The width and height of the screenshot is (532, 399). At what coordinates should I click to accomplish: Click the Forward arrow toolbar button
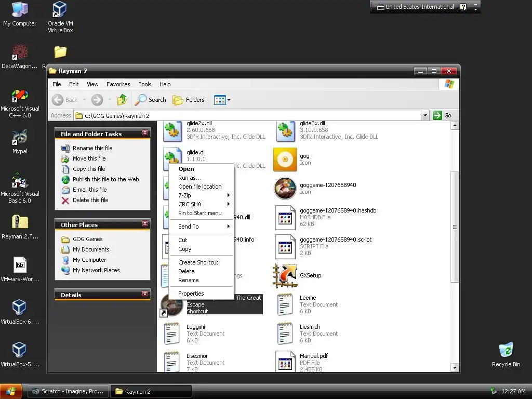click(97, 100)
